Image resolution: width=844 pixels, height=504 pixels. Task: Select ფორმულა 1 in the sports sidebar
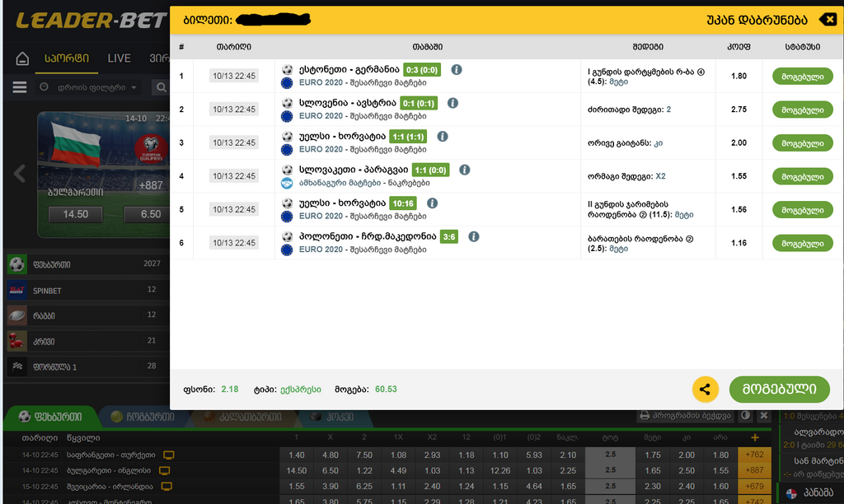86,366
